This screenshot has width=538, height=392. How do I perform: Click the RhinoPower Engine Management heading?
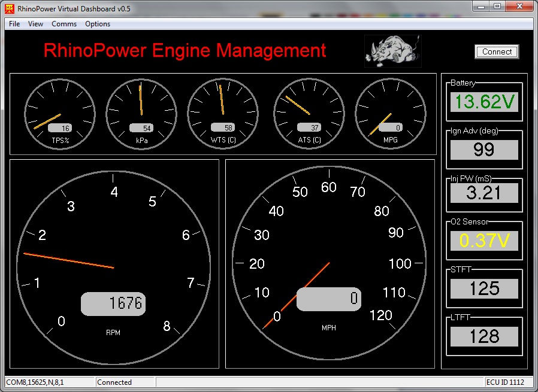pos(185,50)
